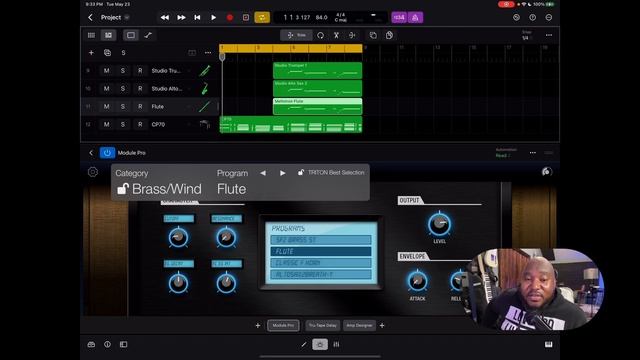Click the flute instrument icon on Flute track

pyautogui.click(x=204, y=107)
